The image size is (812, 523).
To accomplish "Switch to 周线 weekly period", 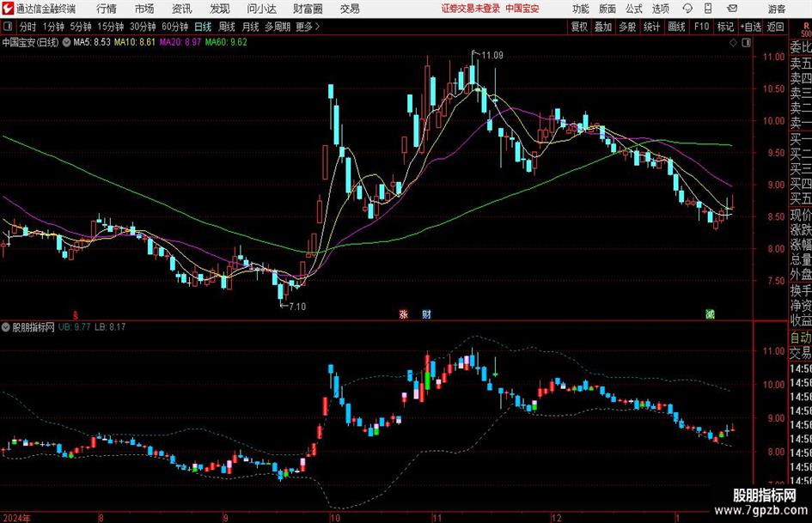I will pyautogui.click(x=227, y=27).
